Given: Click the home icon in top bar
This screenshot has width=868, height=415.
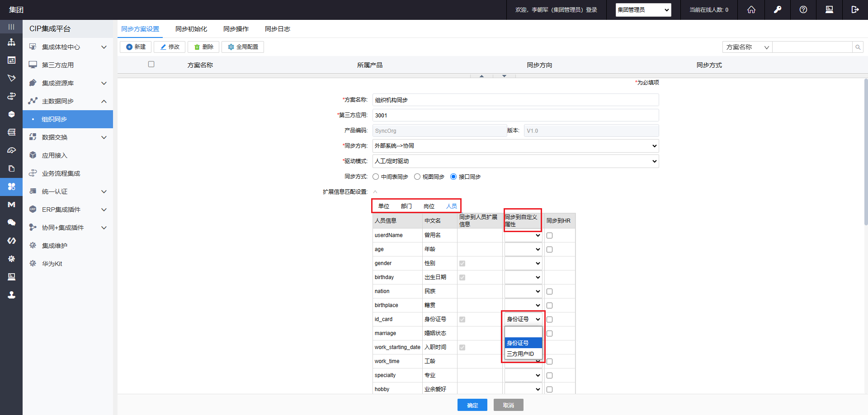Looking at the screenshot, I should pyautogui.click(x=751, y=9).
